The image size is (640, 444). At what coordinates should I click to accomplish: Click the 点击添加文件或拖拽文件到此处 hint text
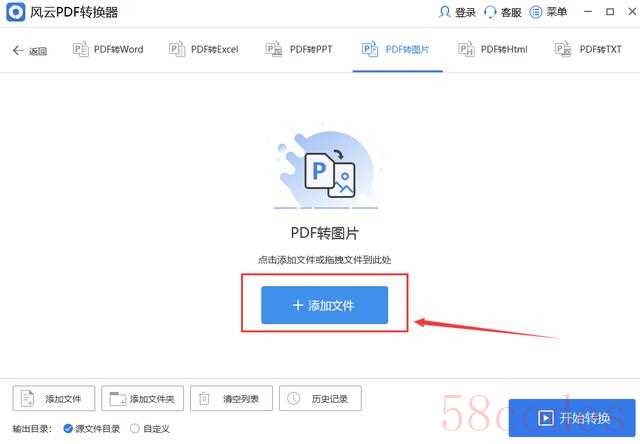(324, 260)
